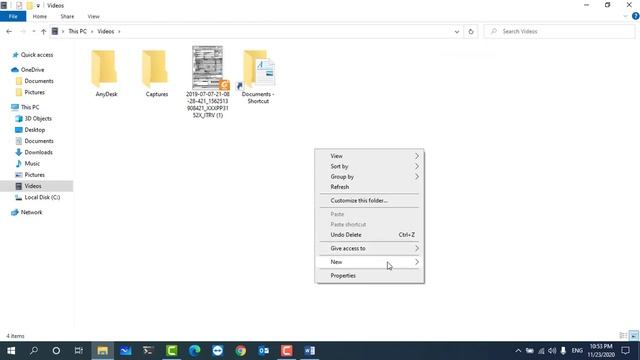This screenshot has width=640, height=360.
Task: Open the green Camtasia taskbar icon
Action: 172,351
